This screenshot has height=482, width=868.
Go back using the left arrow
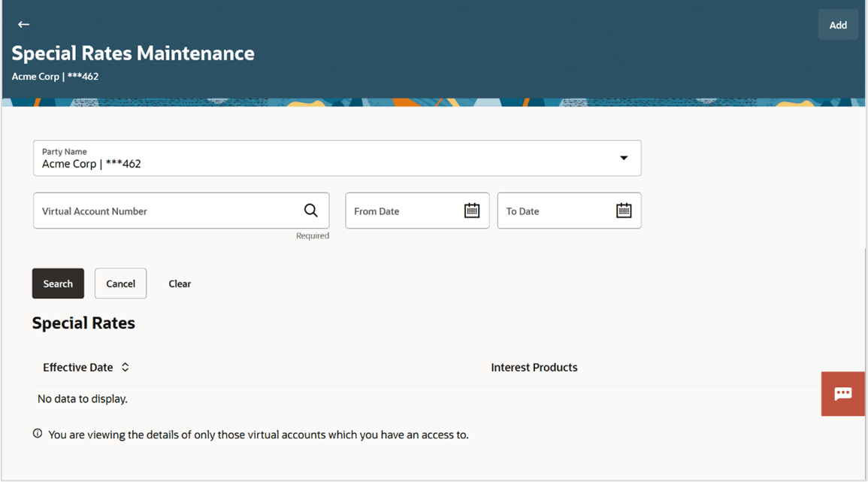point(23,24)
